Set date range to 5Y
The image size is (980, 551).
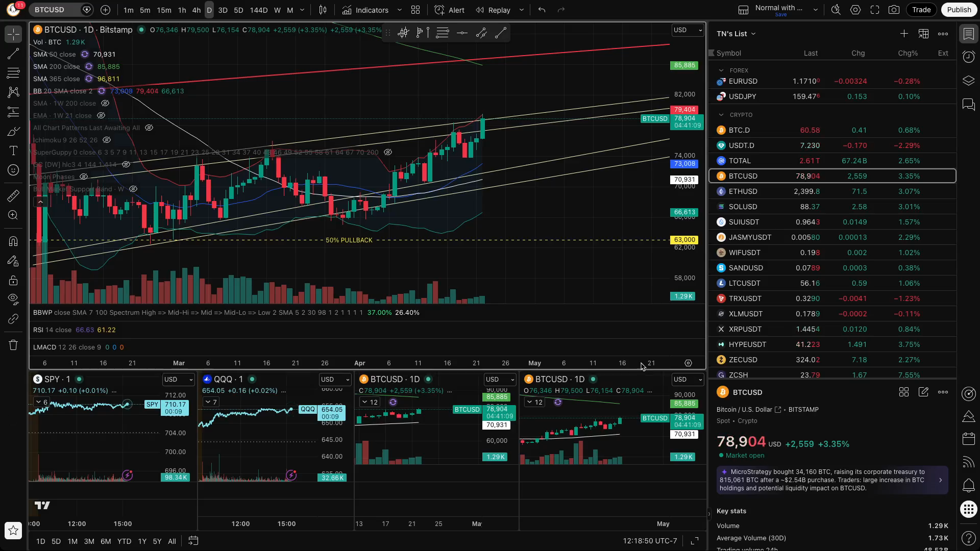point(157,541)
